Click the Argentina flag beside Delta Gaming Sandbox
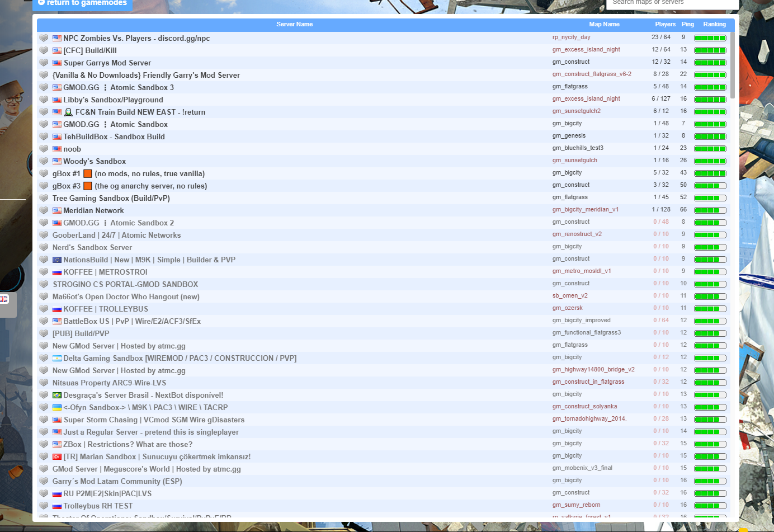This screenshot has width=774, height=532. pyautogui.click(x=57, y=359)
